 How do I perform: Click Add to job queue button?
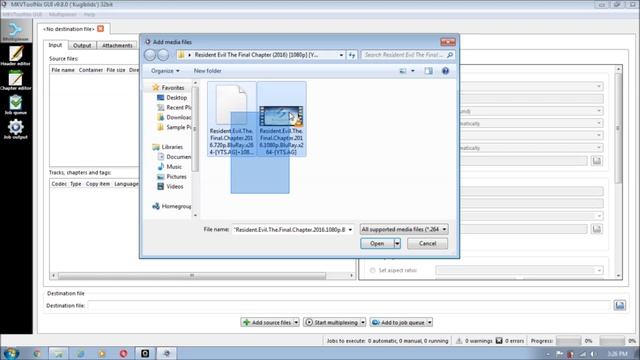pyautogui.click(x=398, y=322)
